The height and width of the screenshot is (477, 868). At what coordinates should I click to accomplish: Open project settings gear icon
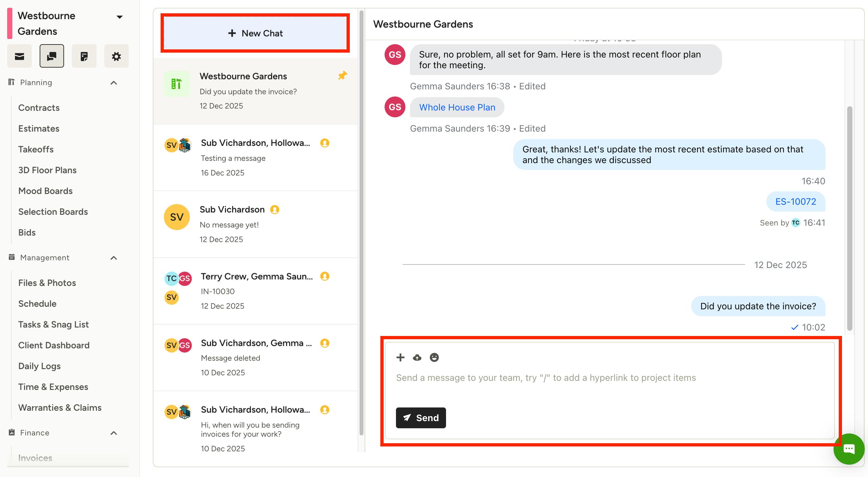(116, 56)
